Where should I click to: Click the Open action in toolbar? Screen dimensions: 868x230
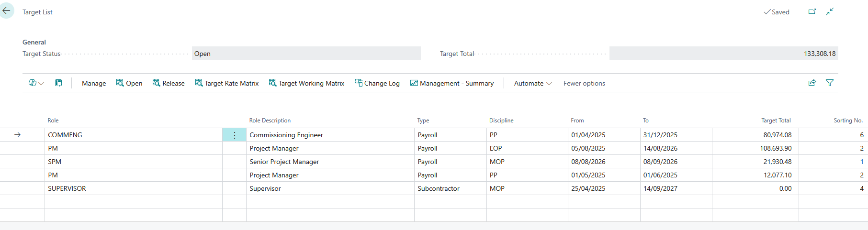[x=129, y=83]
